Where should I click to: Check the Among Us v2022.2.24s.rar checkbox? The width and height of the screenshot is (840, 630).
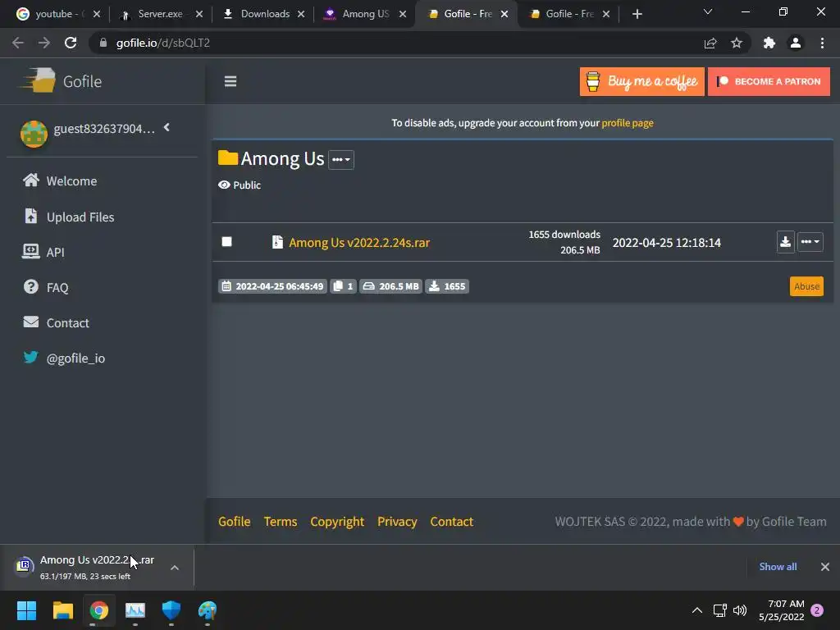point(227,242)
